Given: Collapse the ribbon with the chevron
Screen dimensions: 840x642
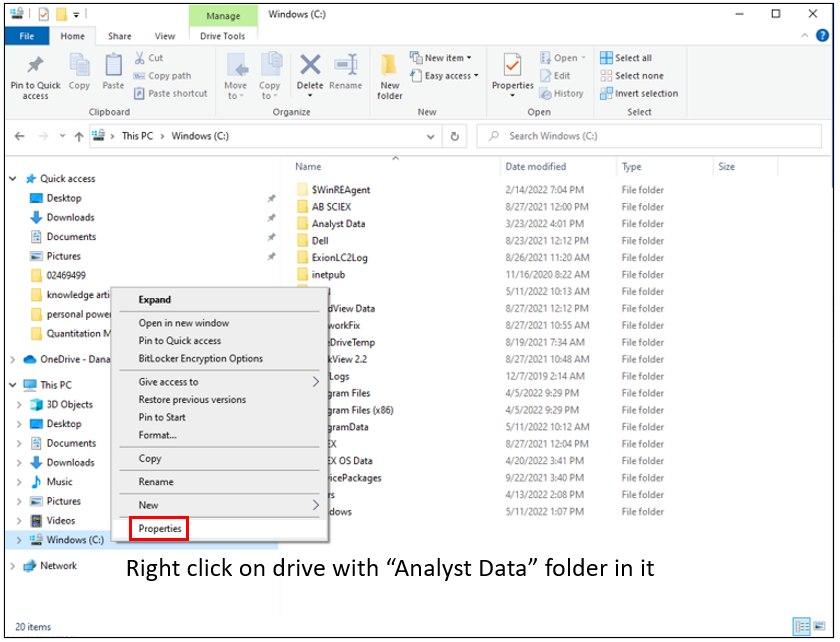Looking at the screenshot, I should [x=804, y=35].
